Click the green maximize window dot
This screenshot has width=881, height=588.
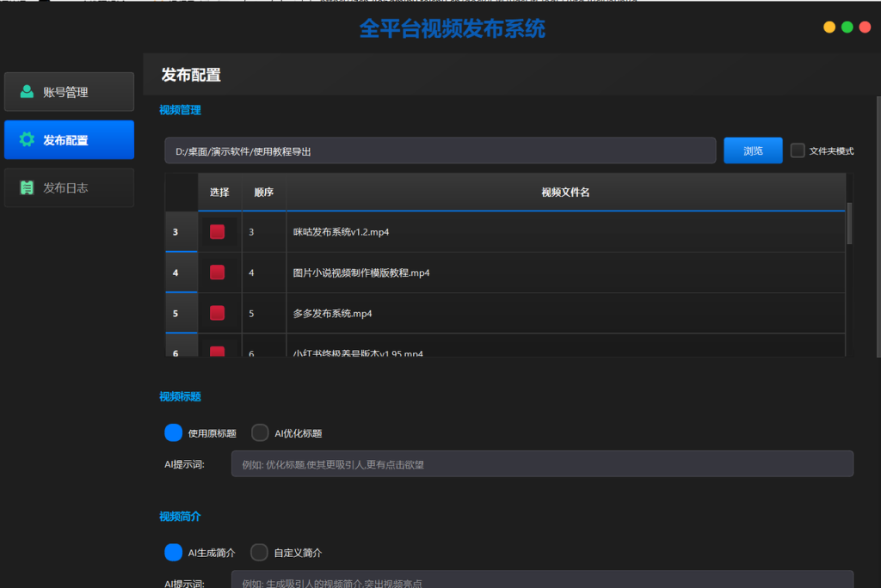point(847,27)
